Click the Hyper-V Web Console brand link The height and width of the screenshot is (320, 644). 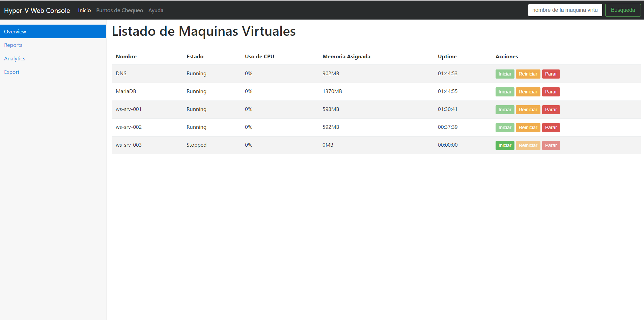37,10
